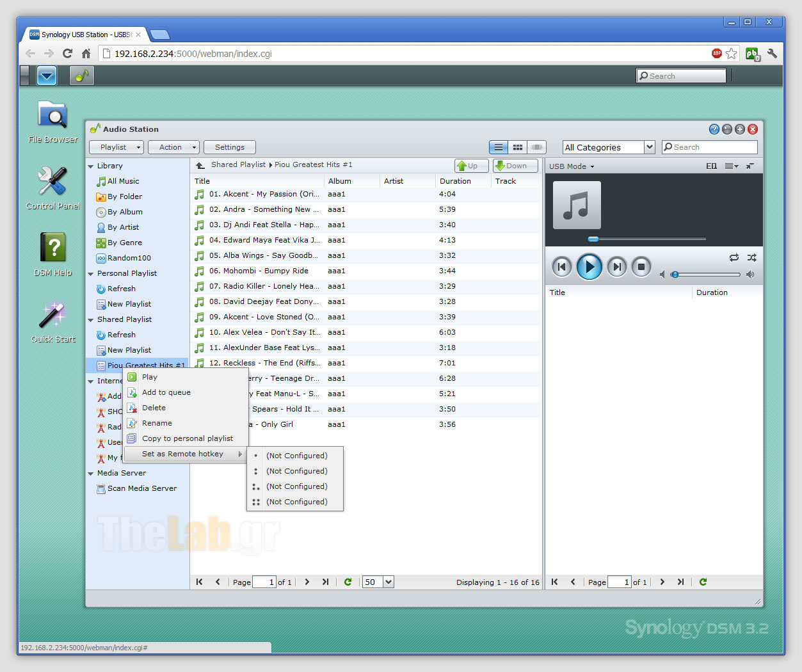
Task: Reload the browser page
Action: coord(67,54)
